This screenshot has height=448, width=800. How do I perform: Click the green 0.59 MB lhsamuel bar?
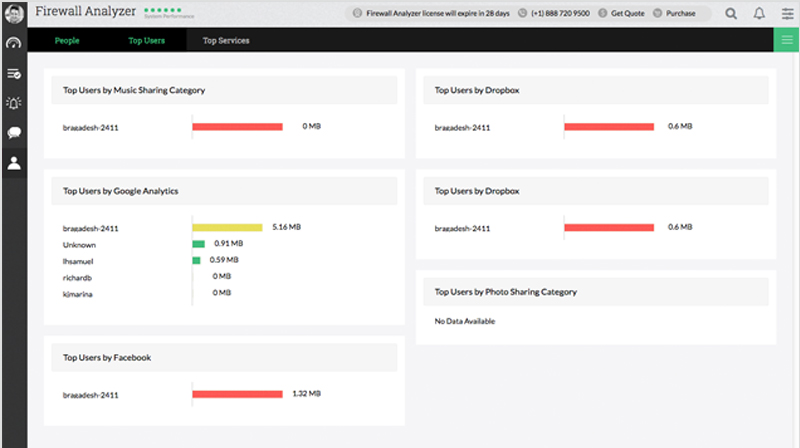196,260
